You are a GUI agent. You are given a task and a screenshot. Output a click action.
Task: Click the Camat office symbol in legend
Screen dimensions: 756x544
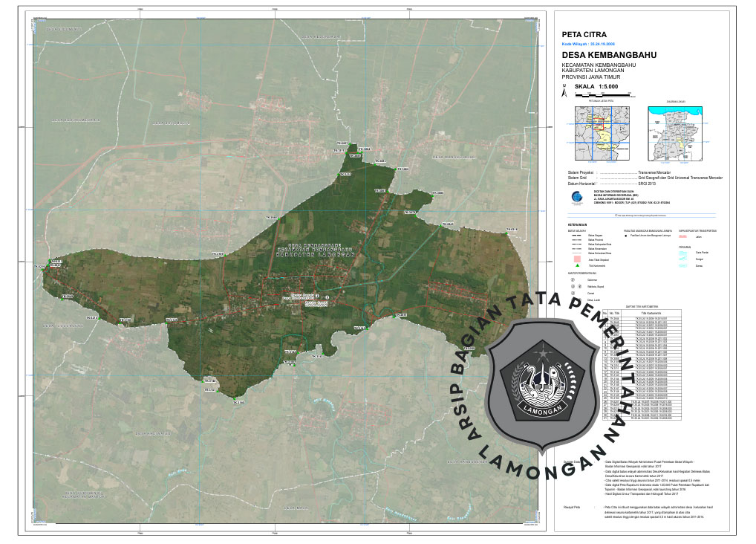click(573, 293)
